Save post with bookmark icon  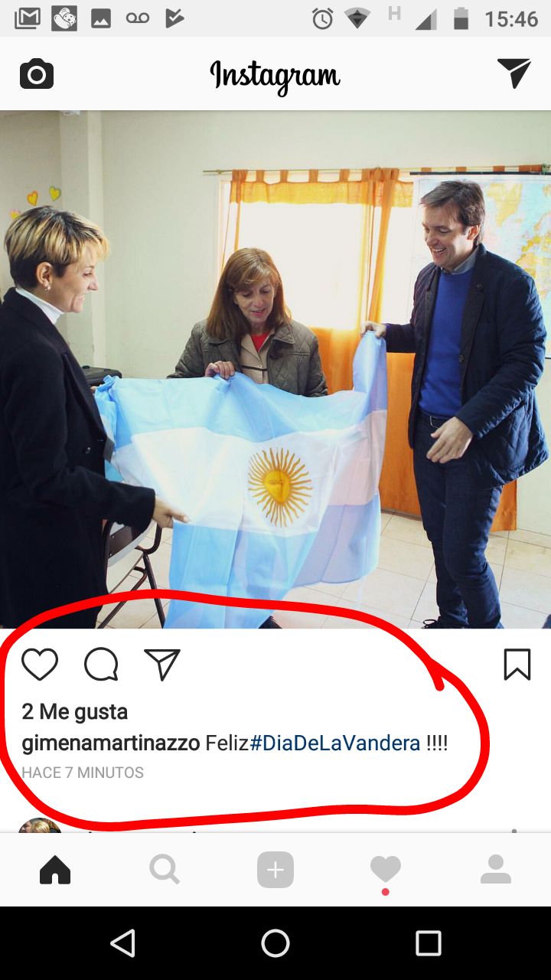click(x=517, y=665)
